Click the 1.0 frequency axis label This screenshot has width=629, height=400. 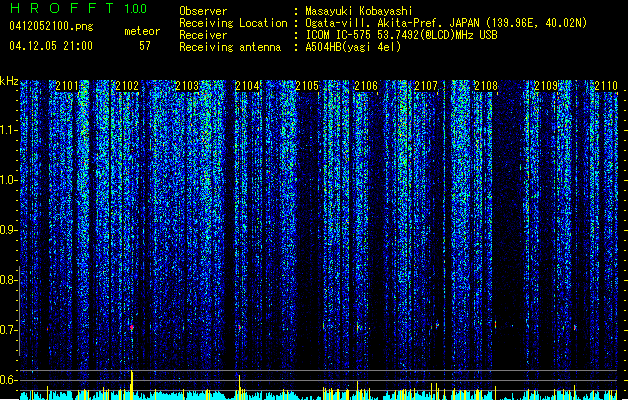pos(9,180)
